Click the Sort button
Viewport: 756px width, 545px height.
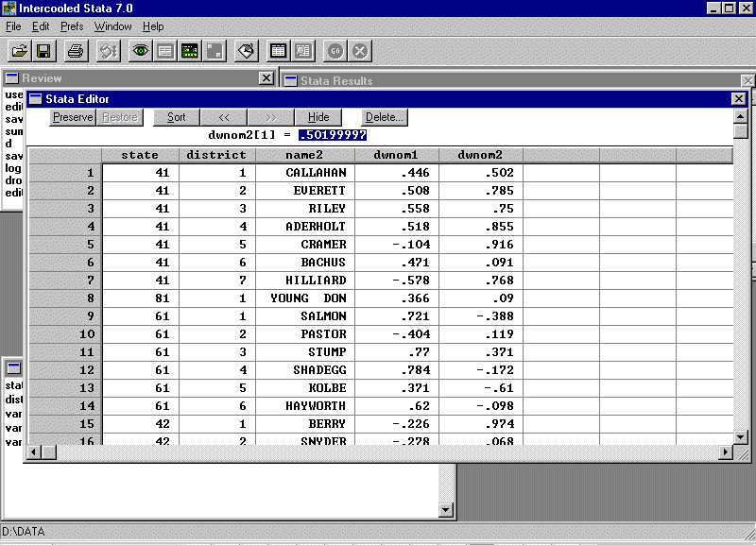(x=176, y=117)
